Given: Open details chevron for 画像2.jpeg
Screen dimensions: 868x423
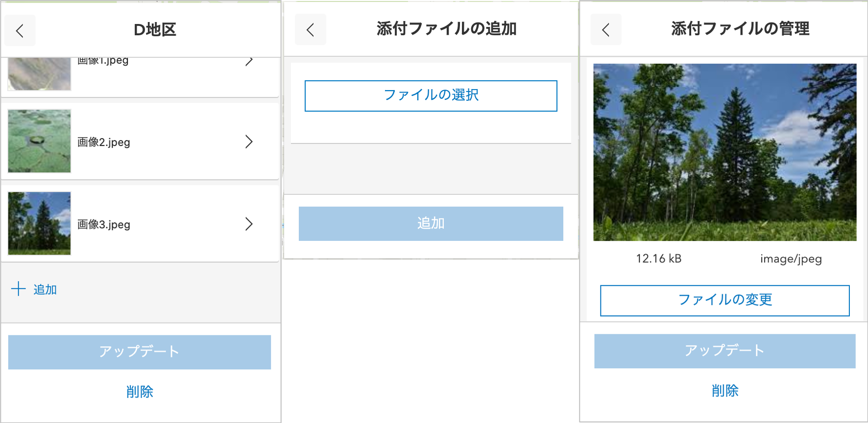Looking at the screenshot, I should (249, 141).
